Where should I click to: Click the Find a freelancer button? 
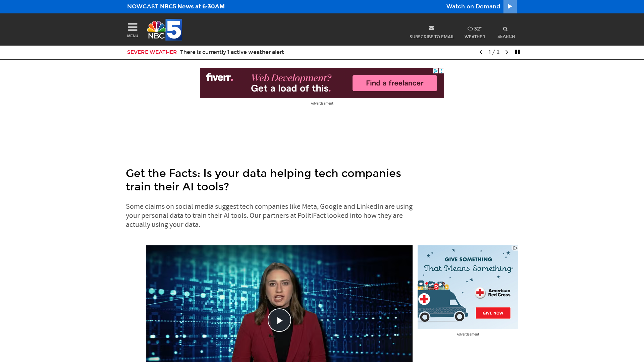[394, 83]
